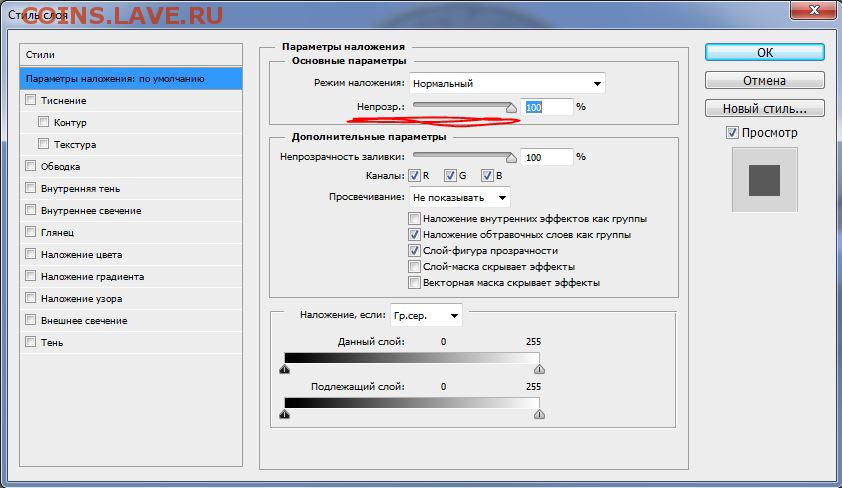The height and width of the screenshot is (488, 842).
Task: Click the Отмена button
Action: (x=765, y=81)
